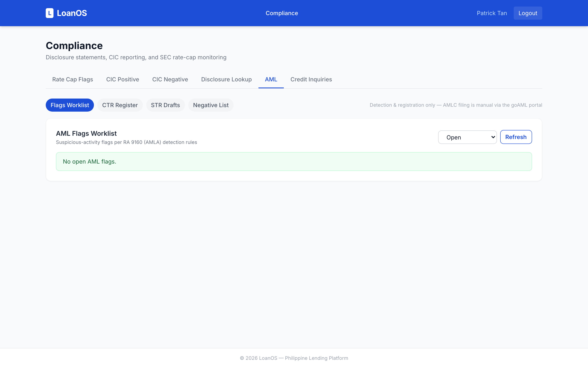Open the CIC Positive tab
Screen dimensions: 588x368
[x=123, y=79]
